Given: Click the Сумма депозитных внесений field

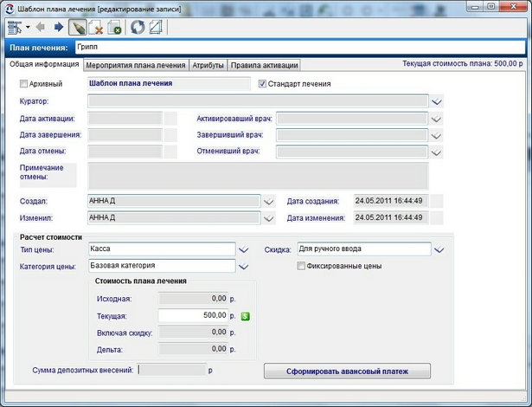Looking at the screenshot, I should [172, 370].
